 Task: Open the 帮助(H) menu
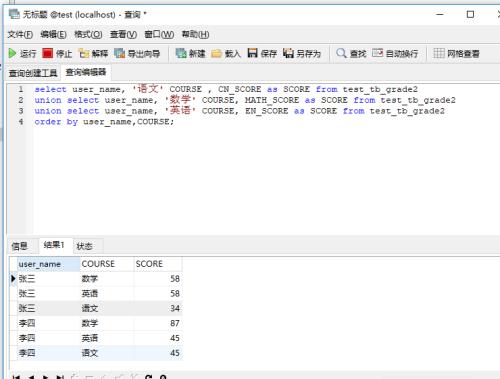click(195, 34)
